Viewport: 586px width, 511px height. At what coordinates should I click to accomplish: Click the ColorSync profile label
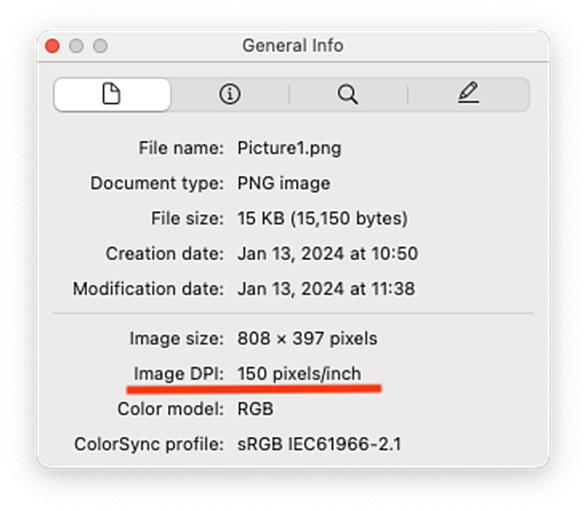(x=149, y=444)
